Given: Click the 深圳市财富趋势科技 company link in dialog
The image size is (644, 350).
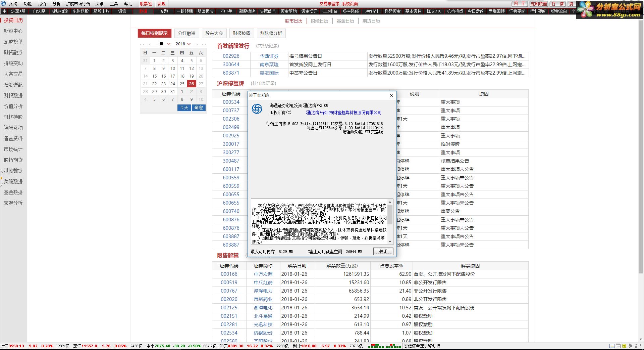Looking at the screenshot, I should 343,113.
